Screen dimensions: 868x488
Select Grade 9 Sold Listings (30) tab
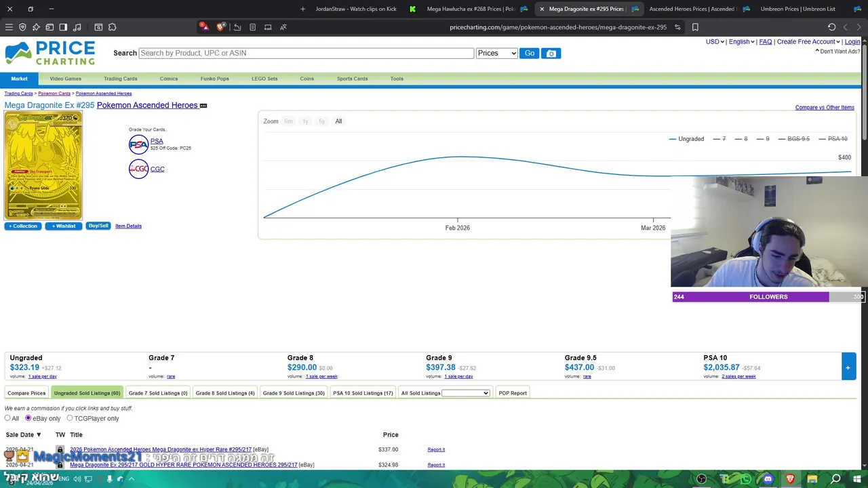(x=294, y=393)
